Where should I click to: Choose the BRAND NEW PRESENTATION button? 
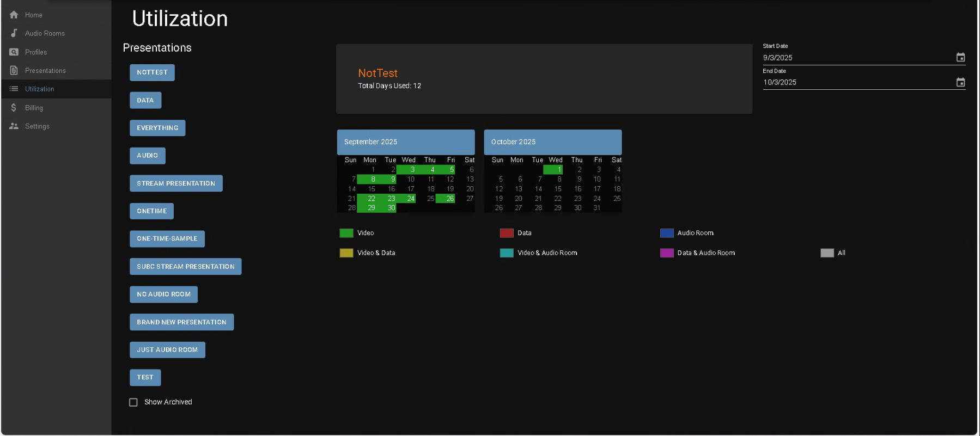pos(181,322)
